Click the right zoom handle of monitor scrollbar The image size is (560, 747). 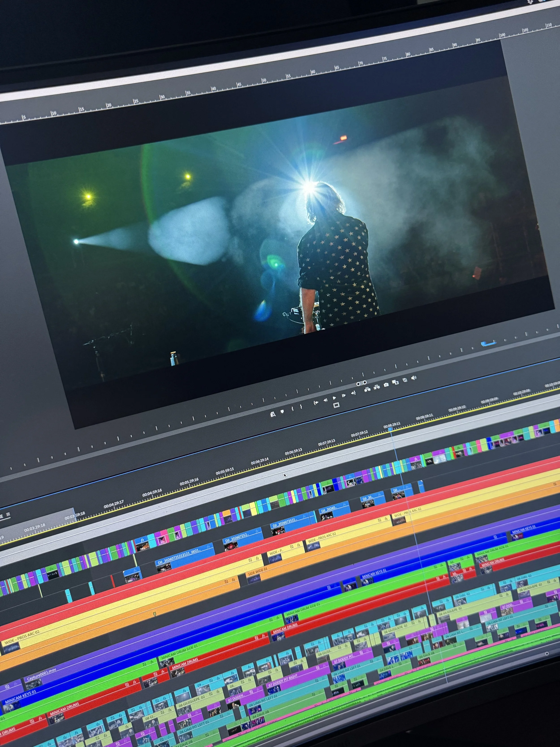click(365, 382)
